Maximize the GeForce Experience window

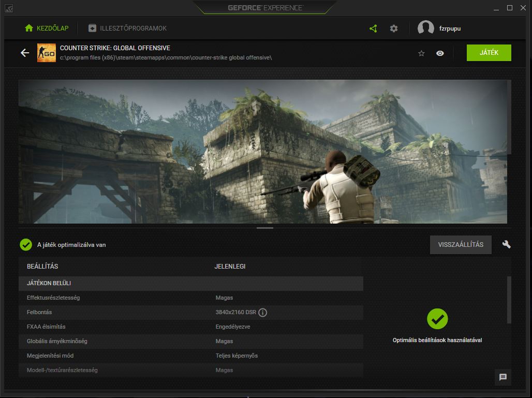pos(510,8)
